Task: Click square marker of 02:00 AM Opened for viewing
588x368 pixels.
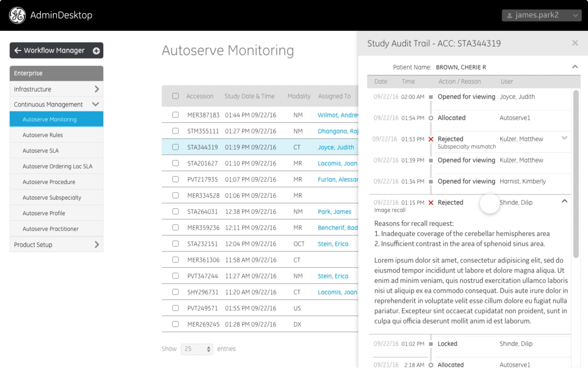Action: click(431, 97)
